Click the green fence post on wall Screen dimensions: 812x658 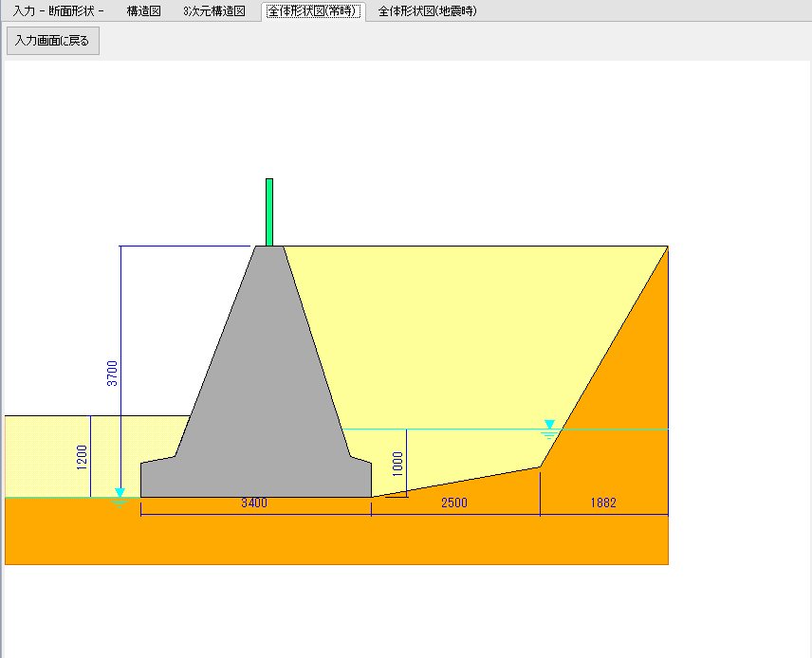(269, 212)
